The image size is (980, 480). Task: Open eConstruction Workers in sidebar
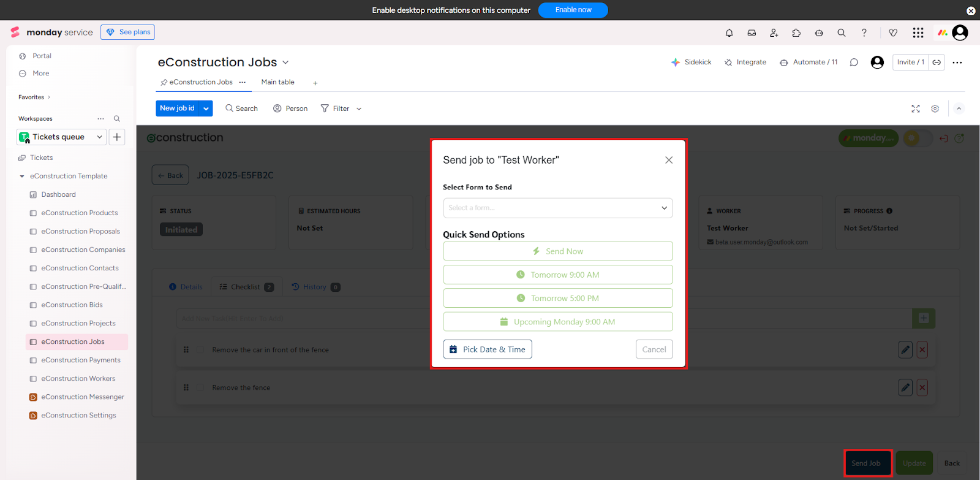(78, 379)
